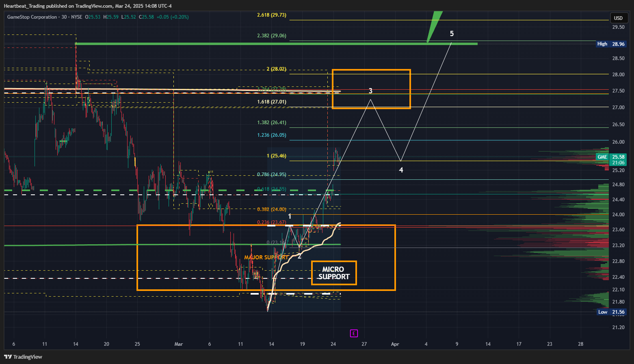Image resolution: width=634 pixels, height=364 pixels.
Task: Click the GameStop Corporation symbol title
Action: pyautogui.click(x=32, y=17)
